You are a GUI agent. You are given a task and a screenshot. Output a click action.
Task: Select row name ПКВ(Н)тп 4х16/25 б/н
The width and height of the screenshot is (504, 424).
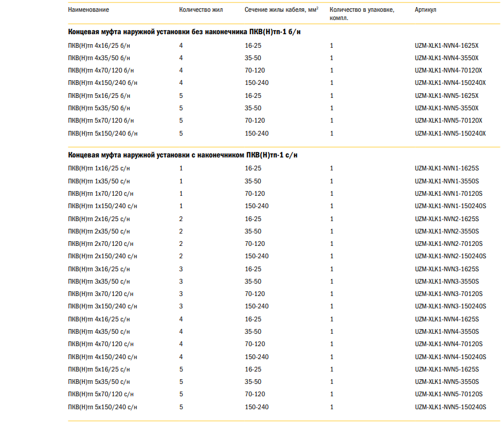[x=99, y=45]
